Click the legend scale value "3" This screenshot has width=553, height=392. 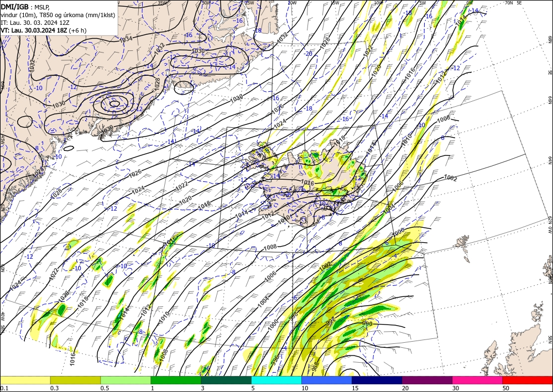click(x=202, y=388)
